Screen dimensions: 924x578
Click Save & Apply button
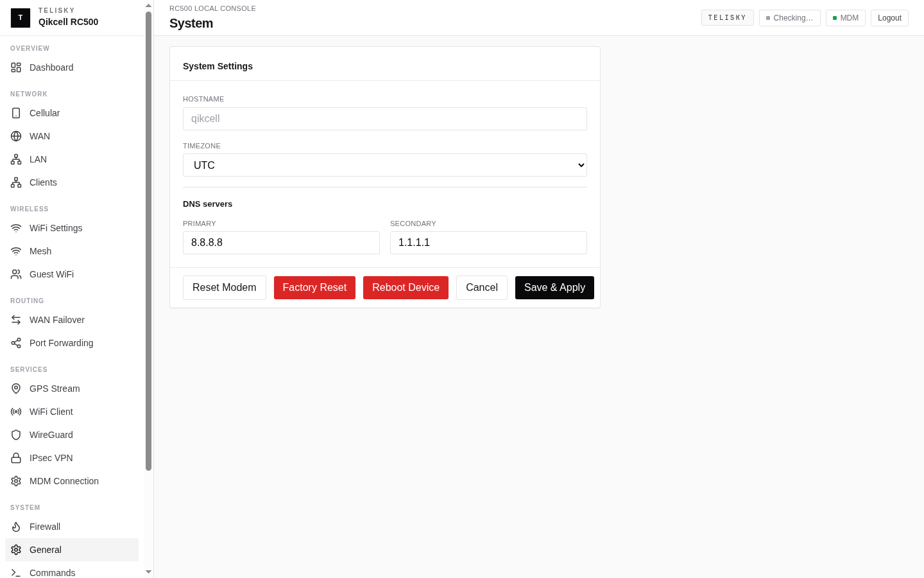(554, 288)
